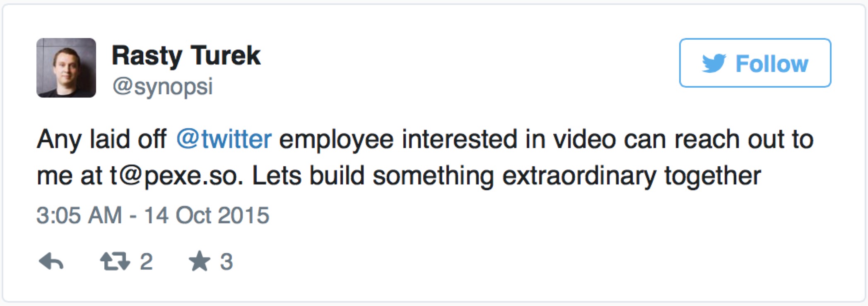Click the word "employee" in the tweet

[x=336, y=139]
